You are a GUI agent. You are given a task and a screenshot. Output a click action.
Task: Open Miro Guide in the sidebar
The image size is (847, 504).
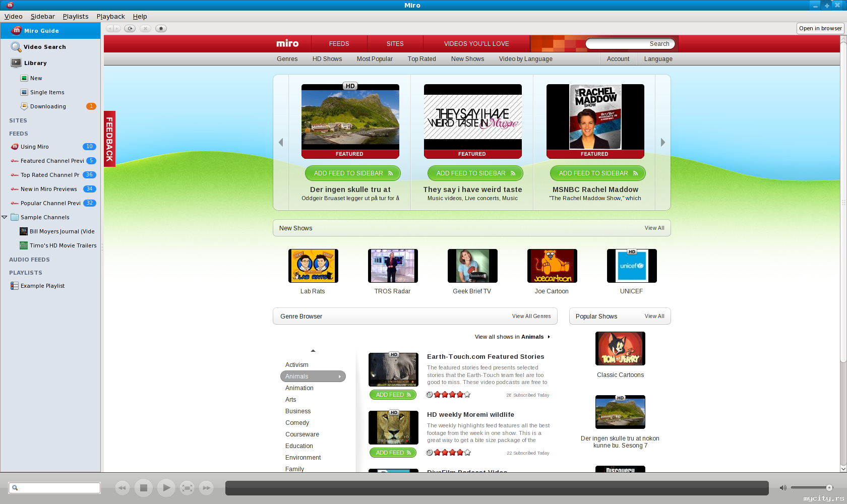click(x=50, y=31)
